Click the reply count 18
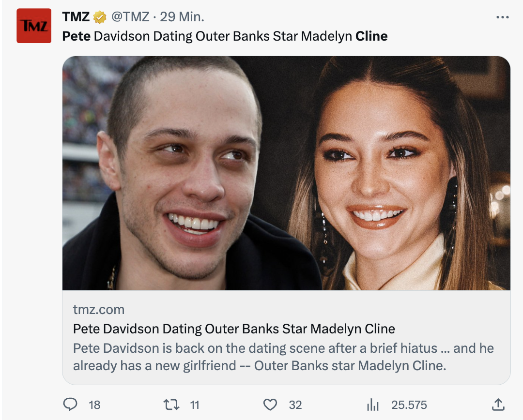The image size is (523, 420). (x=94, y=405)
